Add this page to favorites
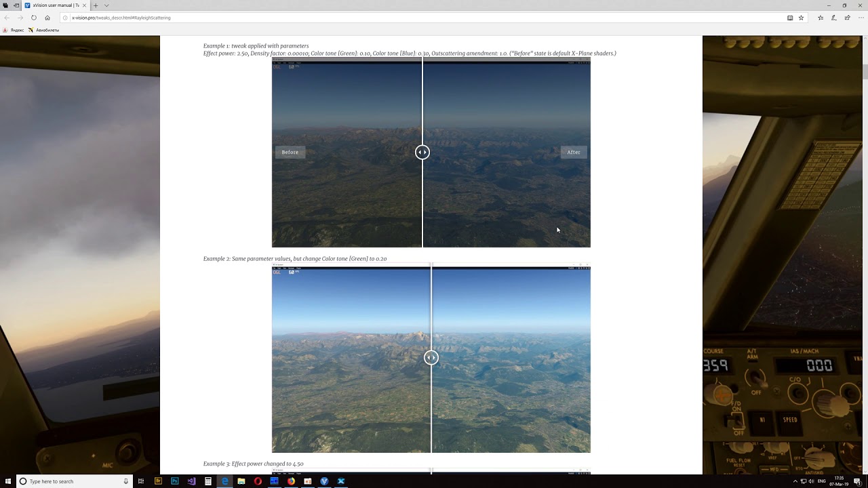Image resolution: width=868 pixels, height=488 pixels. coord(801,18)
